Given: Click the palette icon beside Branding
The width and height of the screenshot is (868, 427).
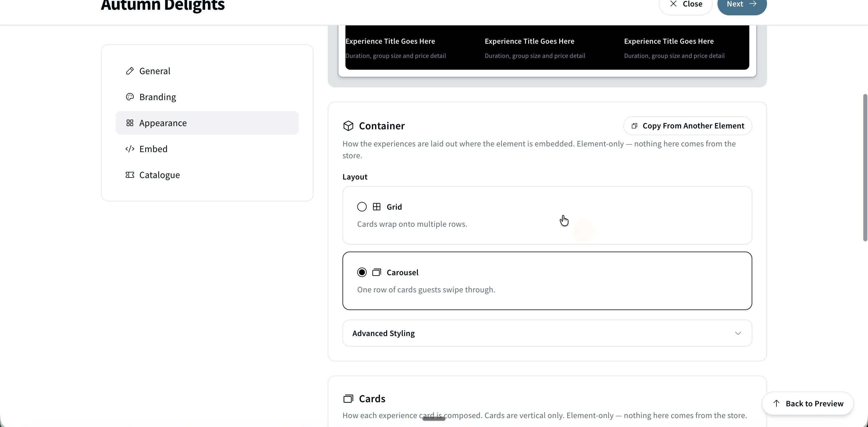Looking at the screenshot, I should [130, 97].
